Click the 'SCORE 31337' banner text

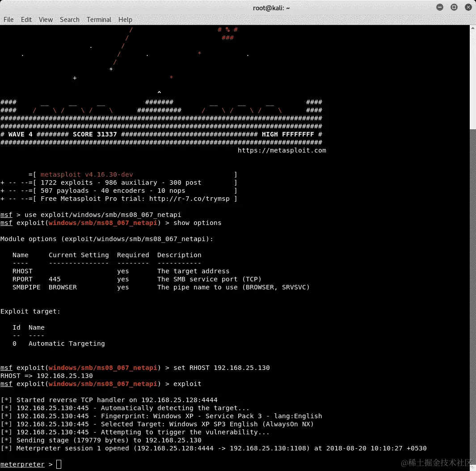[95, 134]
